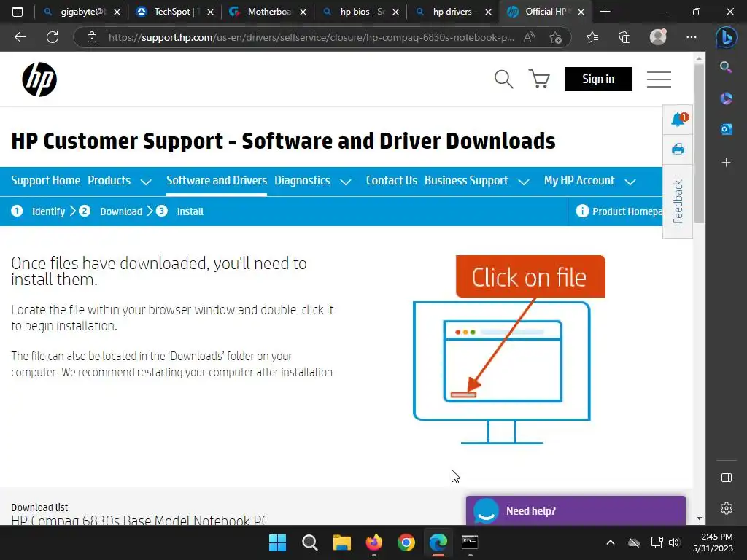The image size is (747, 560).
Task: Open File Explorer from the taskbar
Action: 341,542
